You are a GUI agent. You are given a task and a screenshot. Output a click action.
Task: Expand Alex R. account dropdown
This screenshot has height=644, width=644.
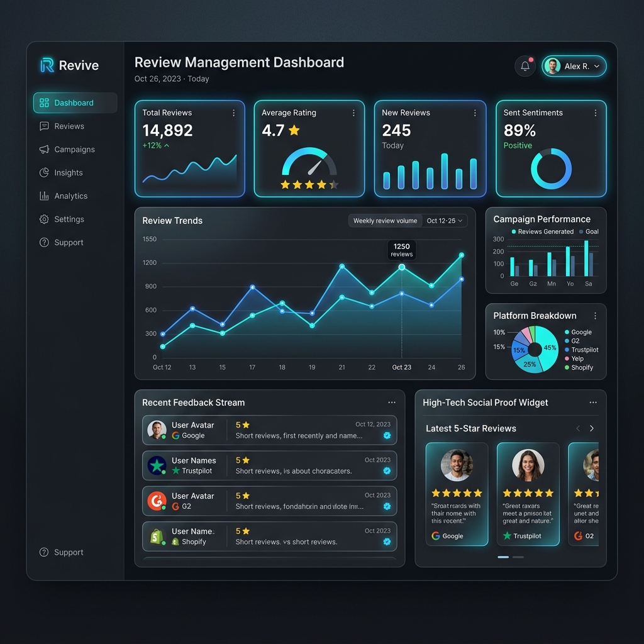(574, 66)
